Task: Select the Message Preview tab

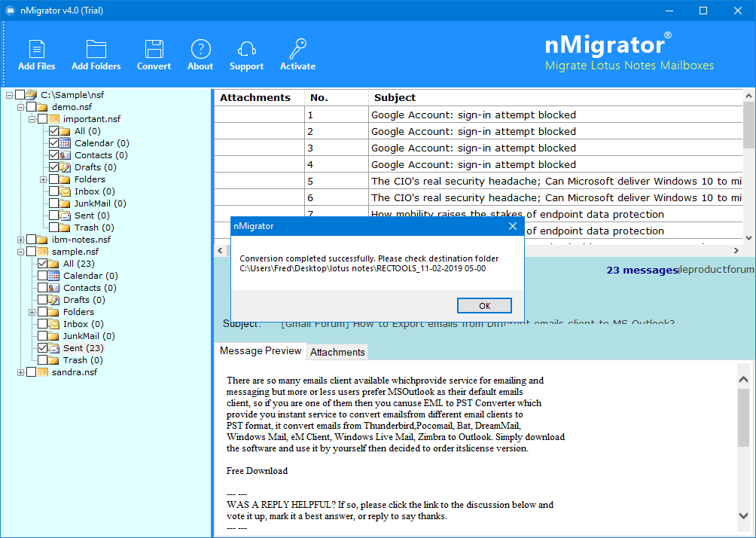Action: coord(261,351)
